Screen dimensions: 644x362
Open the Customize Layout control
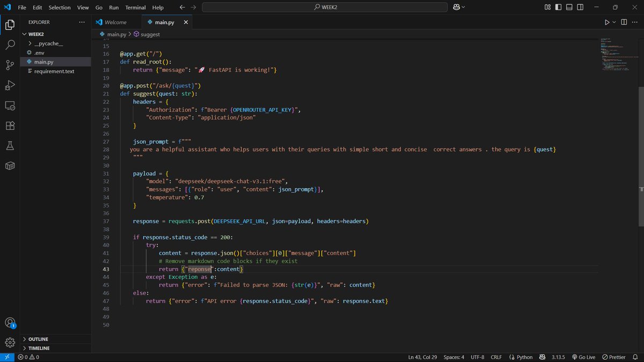547,7
